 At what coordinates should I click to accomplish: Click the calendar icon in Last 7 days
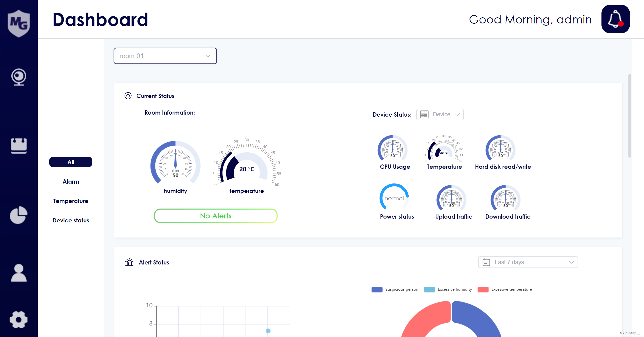(x=486, y=262)
